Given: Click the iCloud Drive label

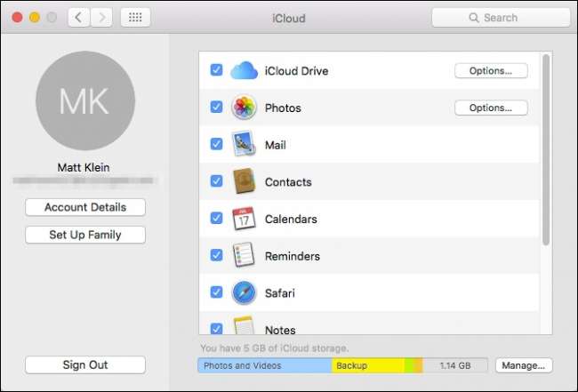Looking at the screenshot, I should pyautogui.click(x=296, y=71).
